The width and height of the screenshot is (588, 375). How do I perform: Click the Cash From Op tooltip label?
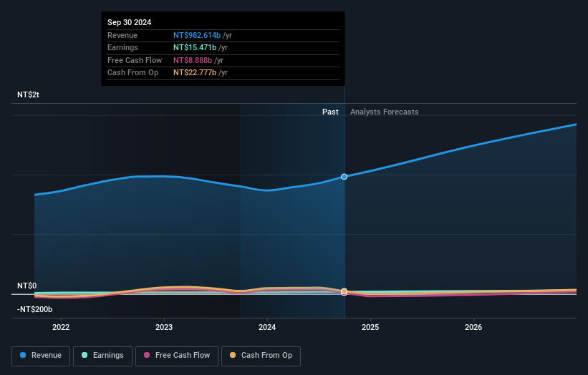click(x=132, y=73)
